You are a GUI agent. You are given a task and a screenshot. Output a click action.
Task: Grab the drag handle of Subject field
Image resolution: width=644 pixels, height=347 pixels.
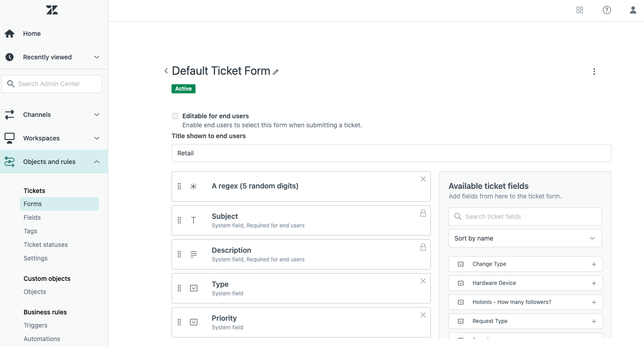179,220
